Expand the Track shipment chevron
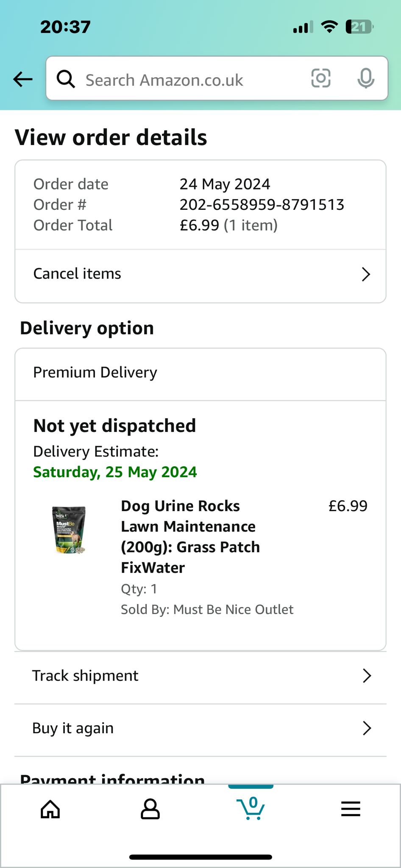The image size is (401, 868). tap(367, 676)
